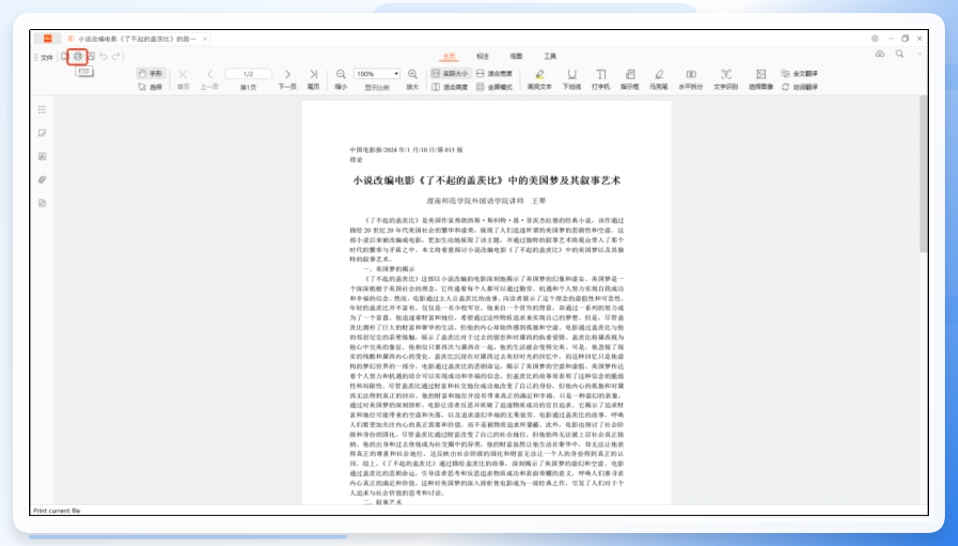Click the bottom document icon in left sidebar
Screen dimensions: 958x546
tap(42, 203)
